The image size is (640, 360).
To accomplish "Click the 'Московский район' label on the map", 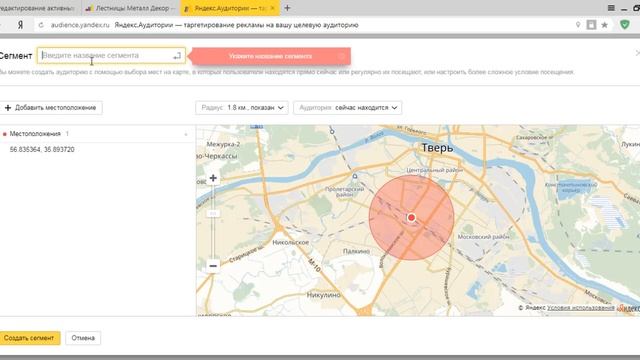I will point(484,237).
